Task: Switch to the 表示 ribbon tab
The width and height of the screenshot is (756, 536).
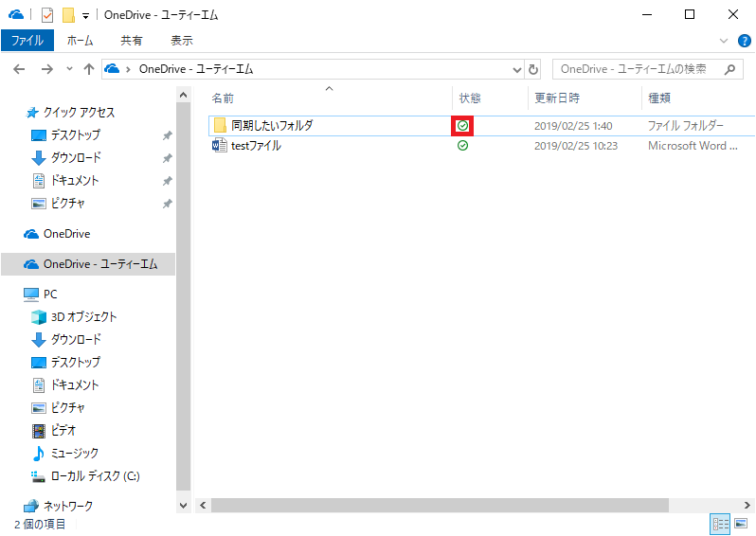Action: (x=182, y=41)
